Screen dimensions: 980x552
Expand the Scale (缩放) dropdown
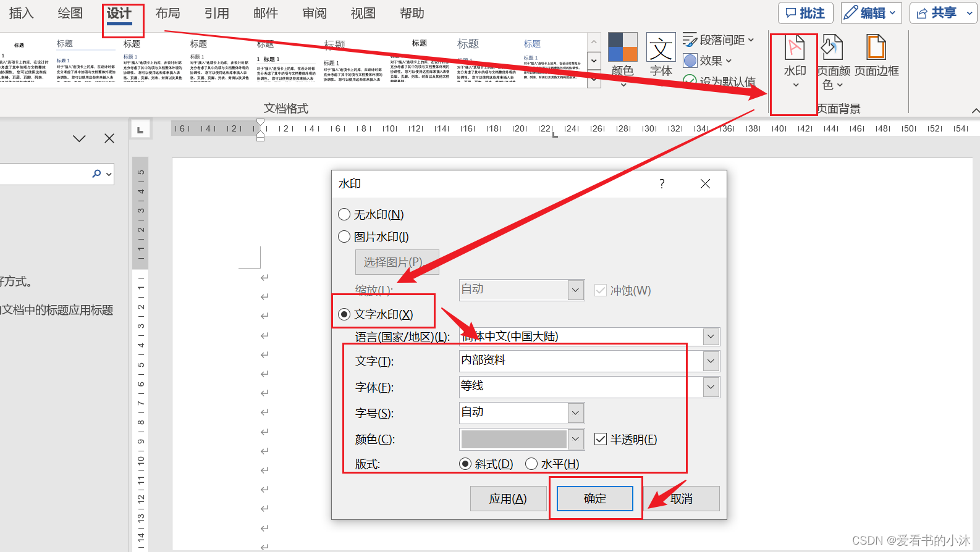pos(576,290)
